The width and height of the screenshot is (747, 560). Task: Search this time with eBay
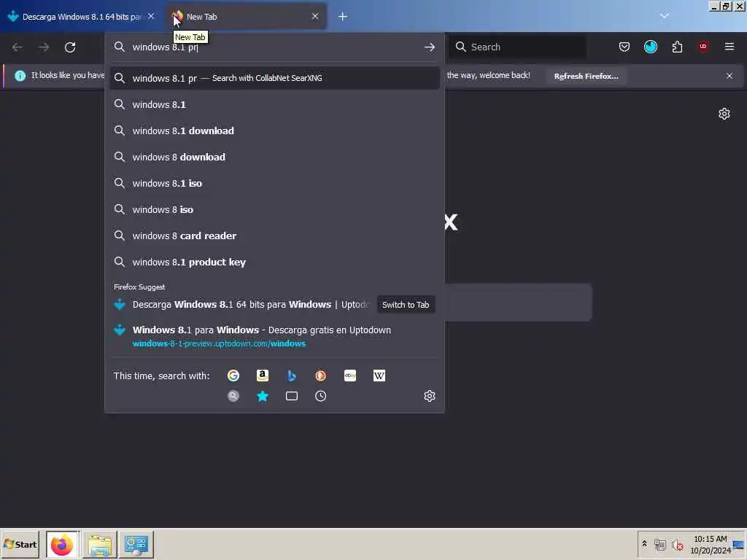pyautogui.click(x=350, y=376)
